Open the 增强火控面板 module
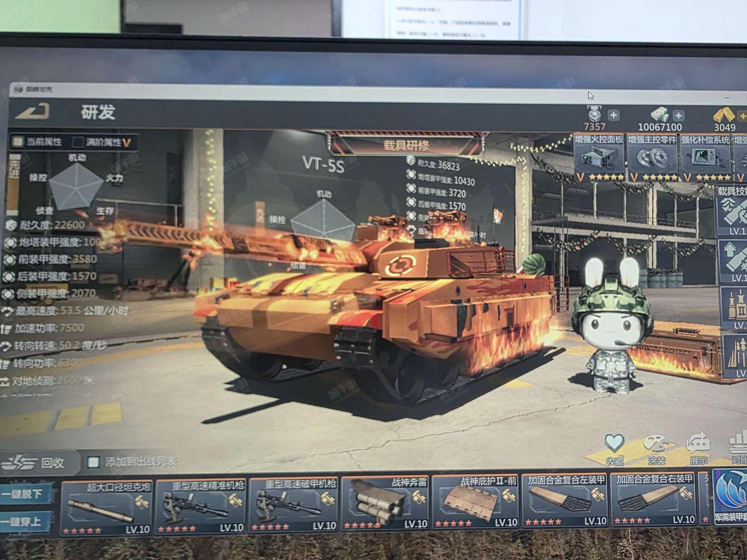Screen dimensions: 747x560 [x=599, y=158]
